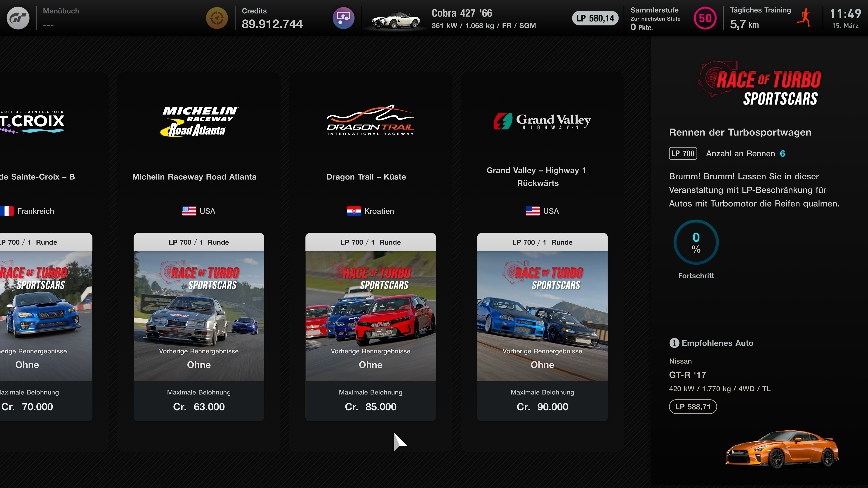Choose the Grand Valley Rückwärts race card
This screenshot has height=488, width=868.
click(x=542, y=327)
